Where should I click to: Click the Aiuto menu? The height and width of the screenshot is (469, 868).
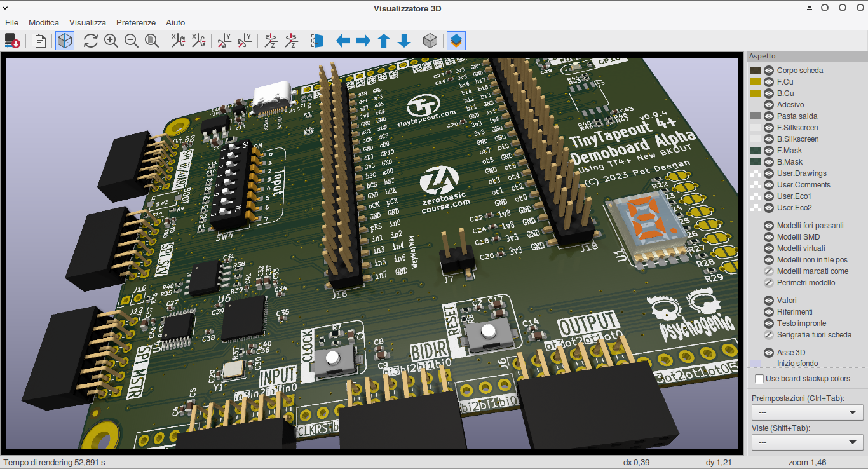pyautogui.click(x=175, y=22)
